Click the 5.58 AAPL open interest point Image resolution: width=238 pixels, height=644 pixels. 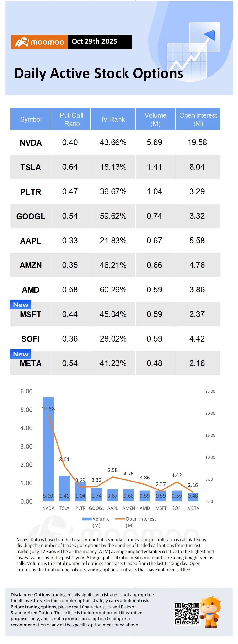click(x=112, y=477)
